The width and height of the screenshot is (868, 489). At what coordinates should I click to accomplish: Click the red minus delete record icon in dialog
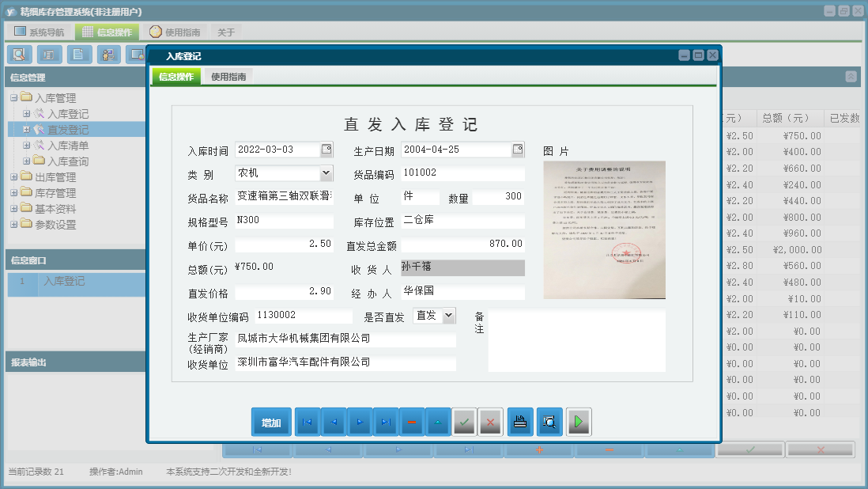(x=412, y=422)
